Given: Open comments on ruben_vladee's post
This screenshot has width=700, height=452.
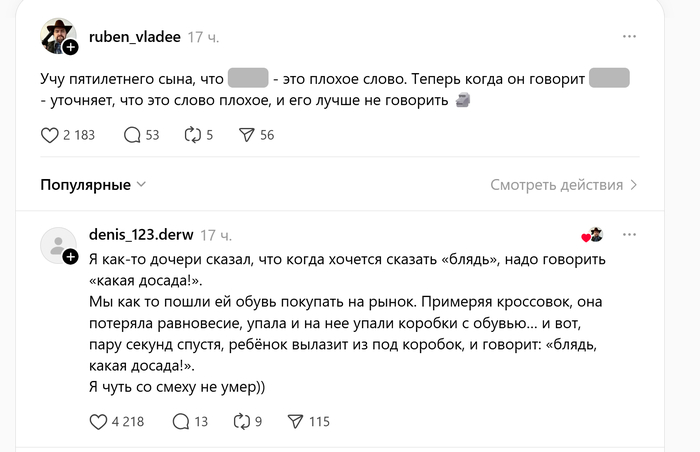Looking at the screenshot, I should tap(132, 135).
